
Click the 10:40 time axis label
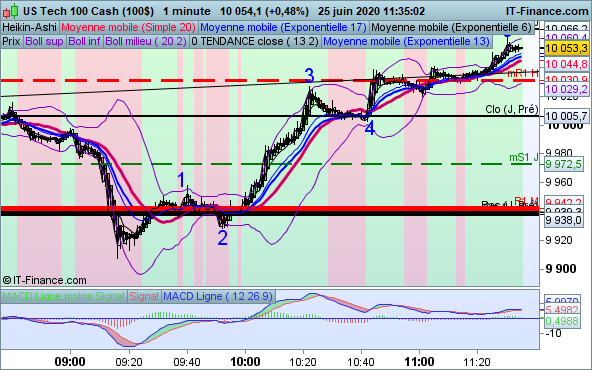361,362
